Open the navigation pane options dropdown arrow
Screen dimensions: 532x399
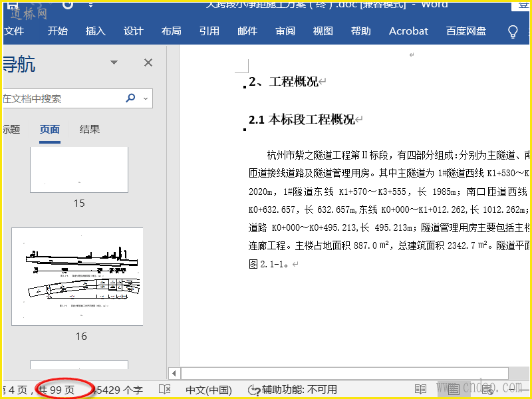(x=114, y=63)
